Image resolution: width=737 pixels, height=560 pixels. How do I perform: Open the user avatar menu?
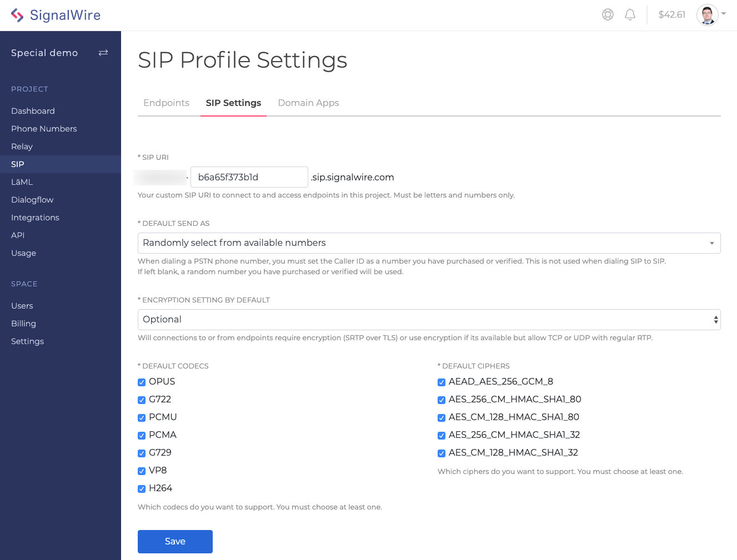708,15
